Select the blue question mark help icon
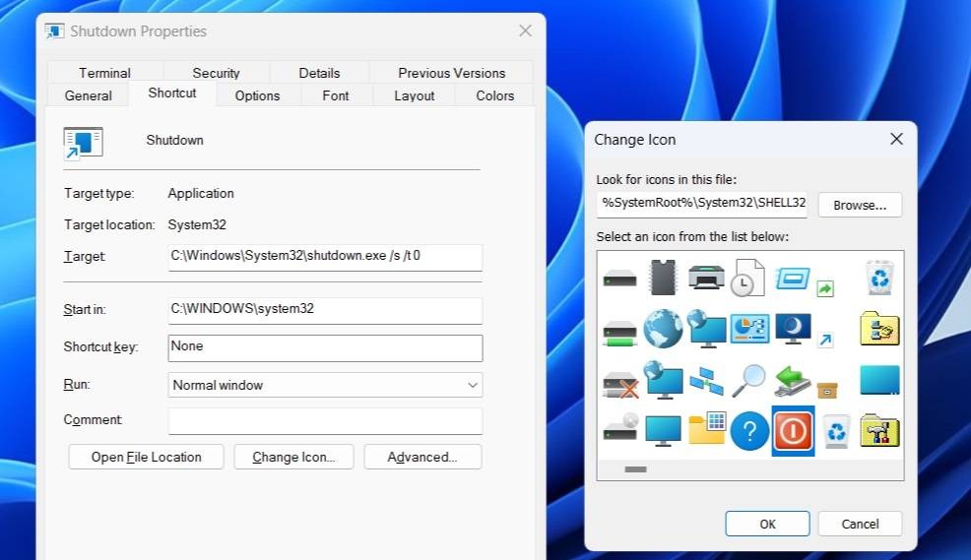 [749, 431]
